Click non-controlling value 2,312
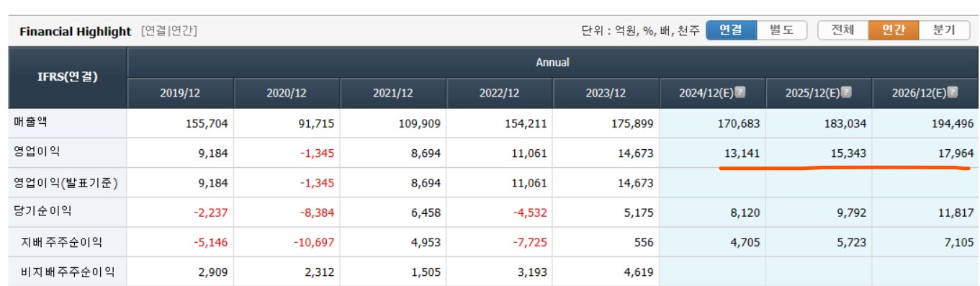The height and width of the screenshot is (286, 980). tap(319, 272)
